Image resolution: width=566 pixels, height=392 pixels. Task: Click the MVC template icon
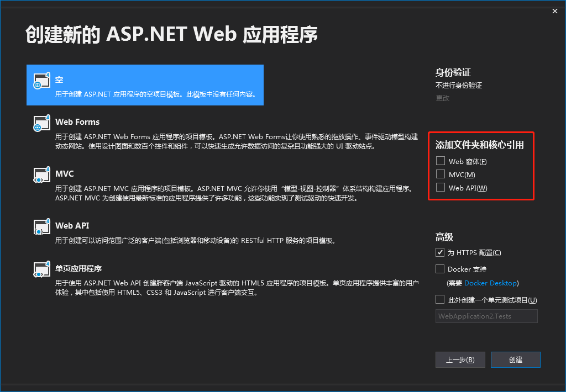[x=41, y=175]
